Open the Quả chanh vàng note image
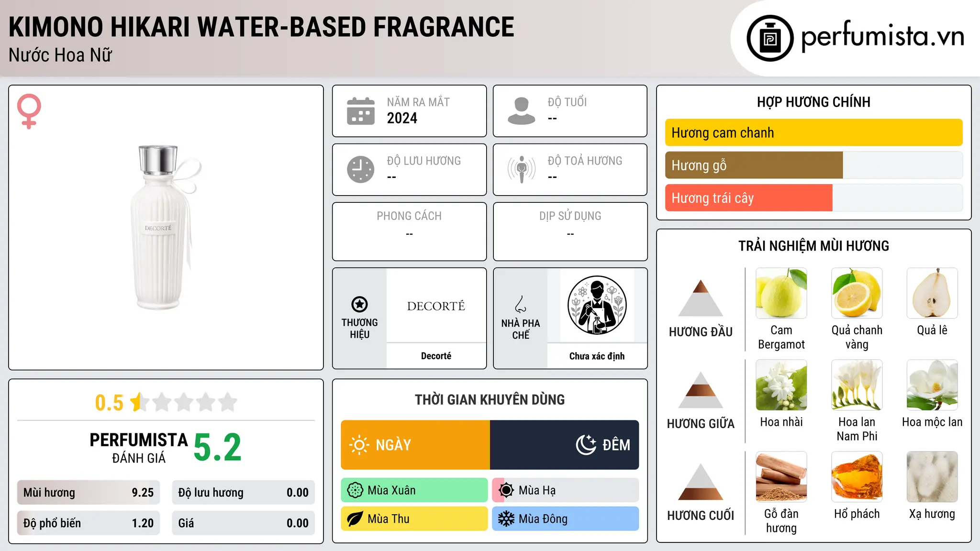Viewport: 980px width, 551px height. [x=857, y=293]
